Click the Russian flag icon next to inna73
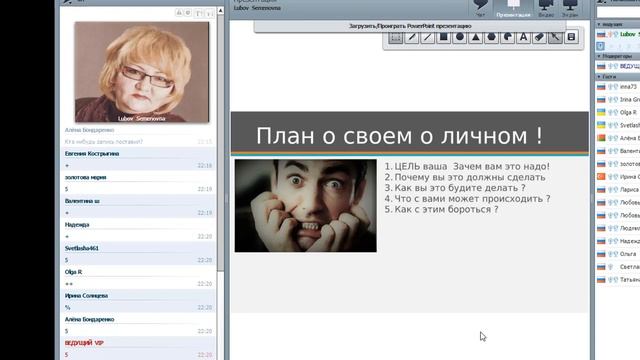The width and height of the screenshot is (640, 360). click(601, 87)
